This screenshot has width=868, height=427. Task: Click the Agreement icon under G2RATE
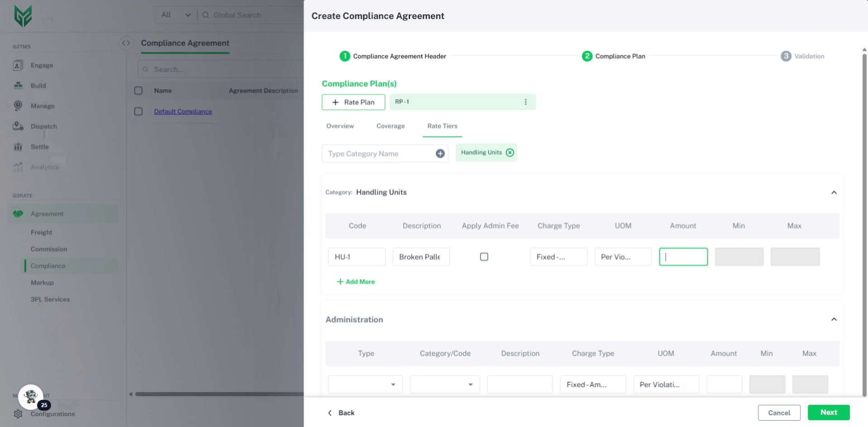tap(18, 213)
